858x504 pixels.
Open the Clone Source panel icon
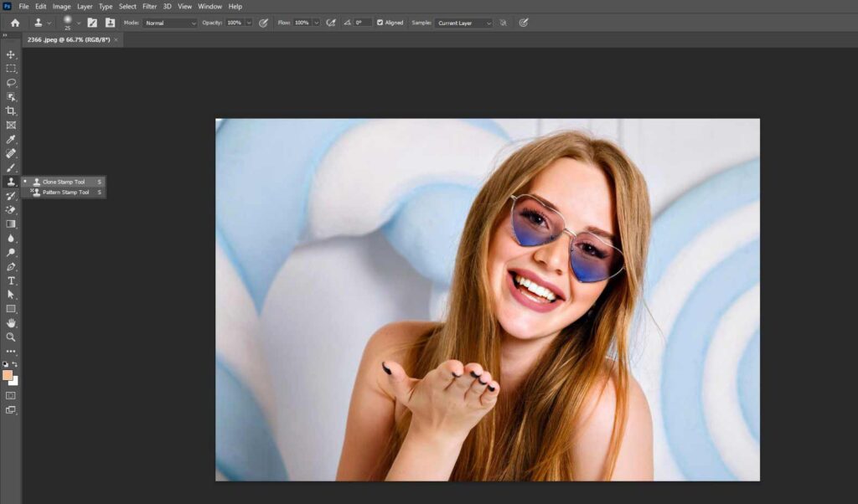(110, 23)
